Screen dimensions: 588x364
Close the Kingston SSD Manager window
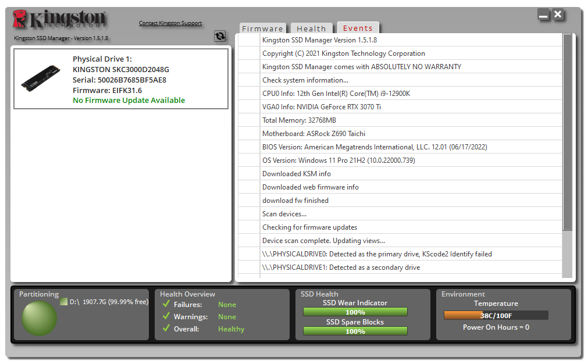click(558, 15)
